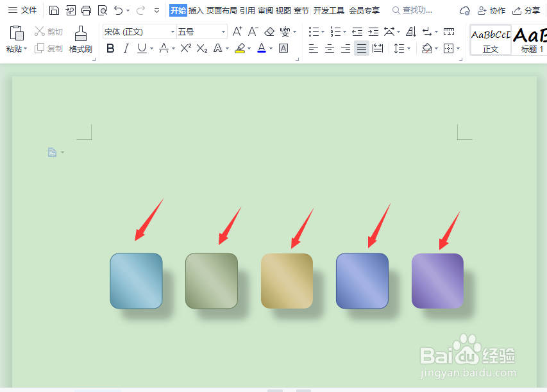The width and height of the screenshot is (547, 392).
Task: Expand the highlight color dropdown
Action: (x=249, y=49)
